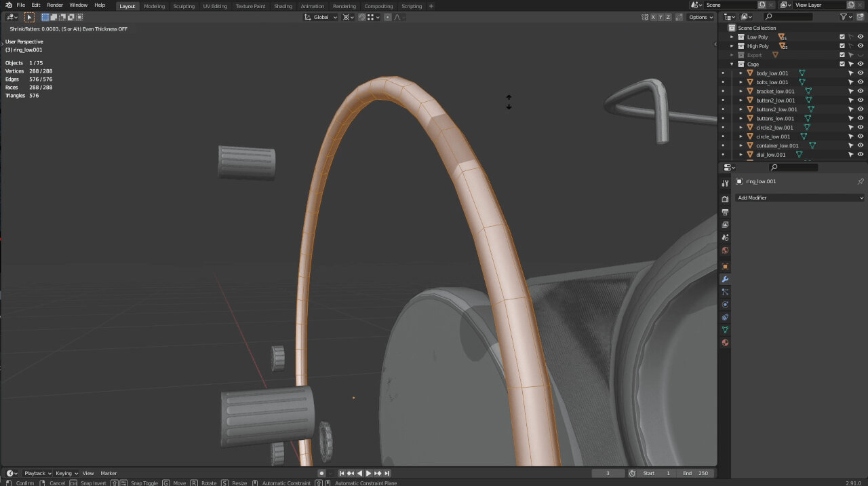
Task: Cancel the operation via status bar
Action: coord(57,483)
